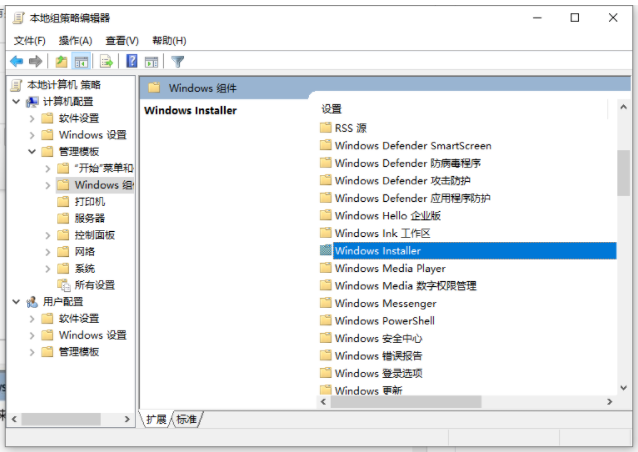Open the Help question mark icon
638x452 pixels.
pos(131,61)
